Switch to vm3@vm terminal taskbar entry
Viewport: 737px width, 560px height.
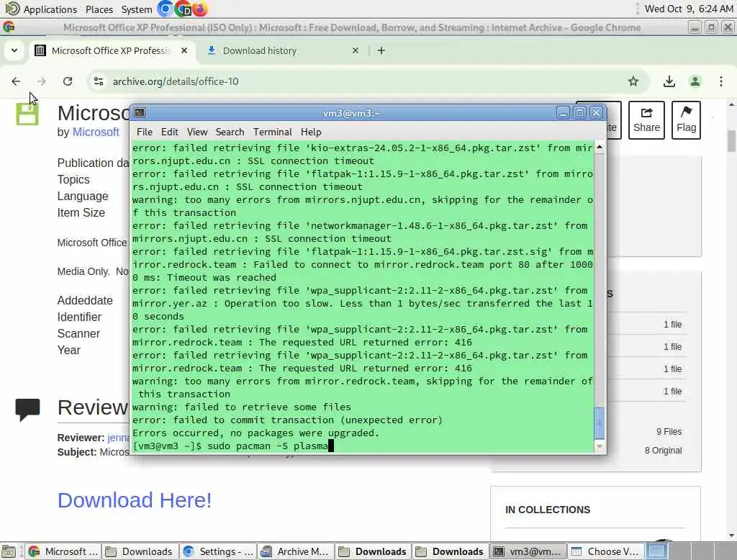(x=528, y=551)
